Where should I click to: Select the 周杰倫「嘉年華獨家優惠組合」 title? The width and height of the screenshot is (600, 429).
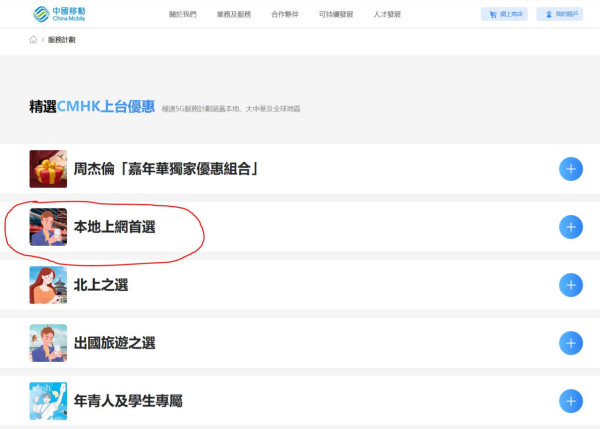tap(166, 169)
